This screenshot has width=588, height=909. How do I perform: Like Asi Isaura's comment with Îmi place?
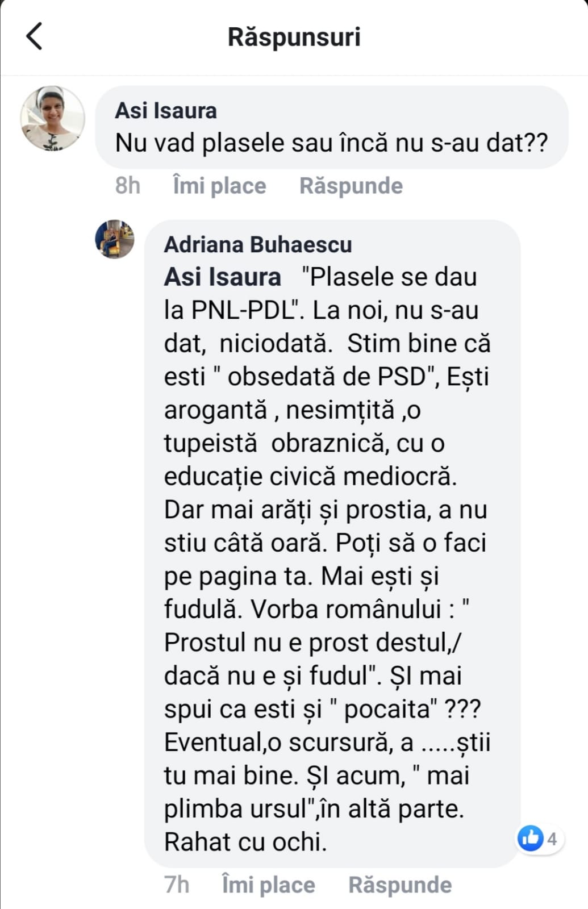pos(219,186)
